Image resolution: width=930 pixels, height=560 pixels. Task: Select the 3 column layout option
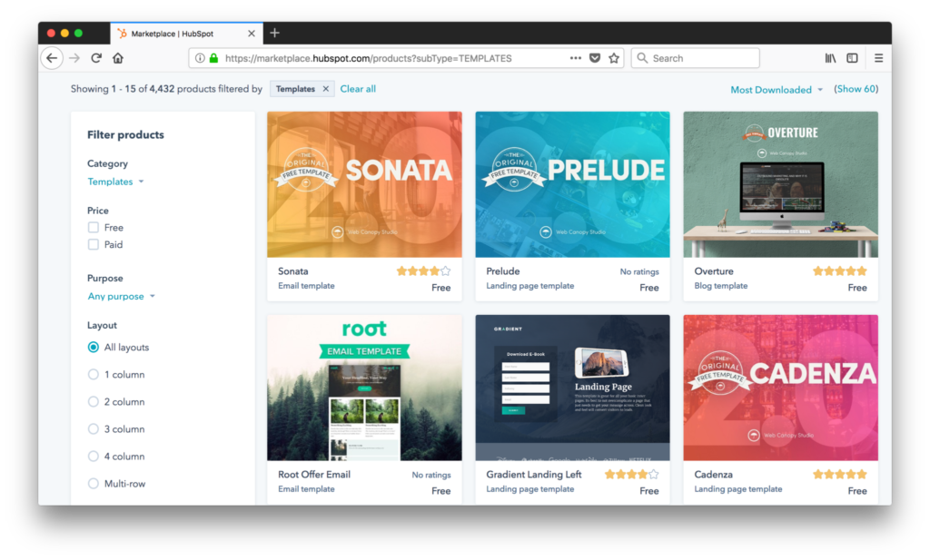94,429
